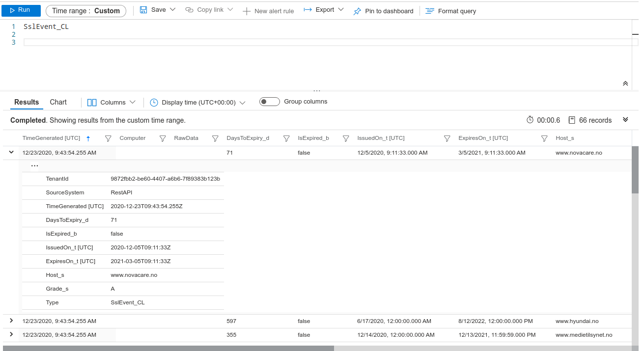
Task: Format the query text
Action: (x=450, y=10)
